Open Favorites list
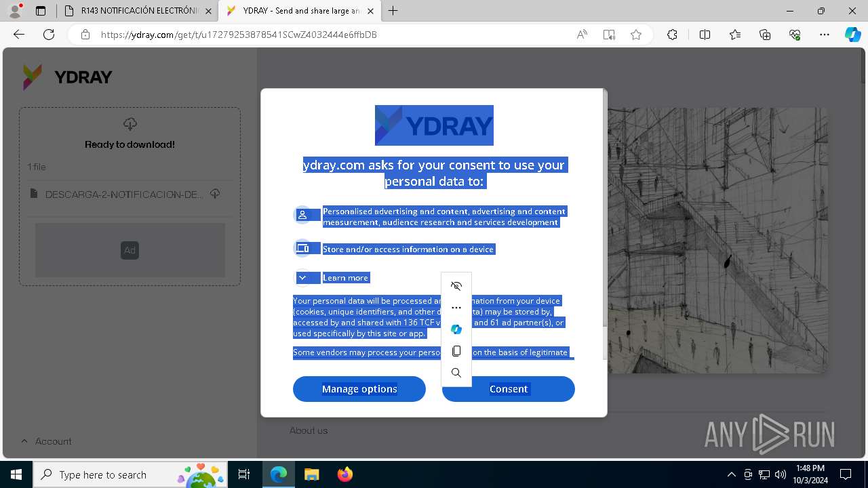The image size is (868, 488). click(x=735, y=35)
